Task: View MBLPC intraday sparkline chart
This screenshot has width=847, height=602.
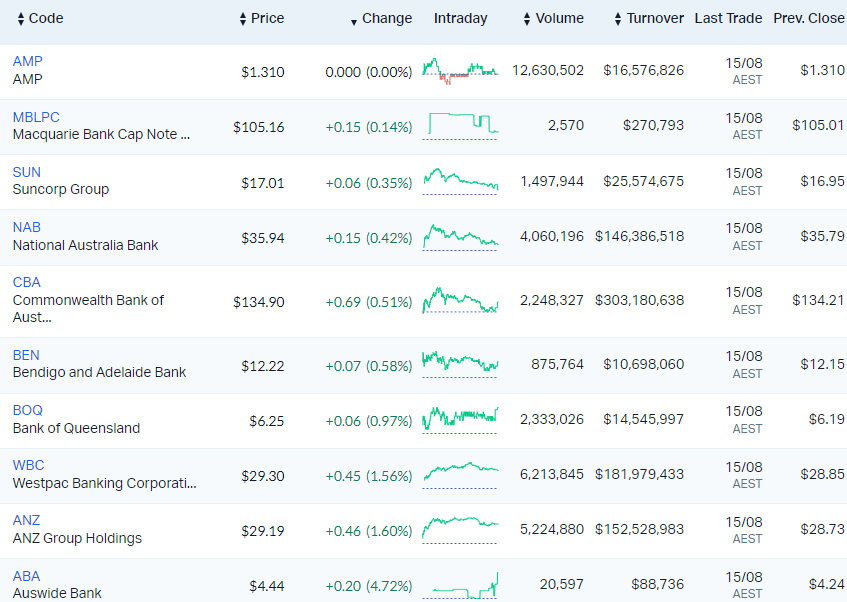Action: tap(460, 126)
